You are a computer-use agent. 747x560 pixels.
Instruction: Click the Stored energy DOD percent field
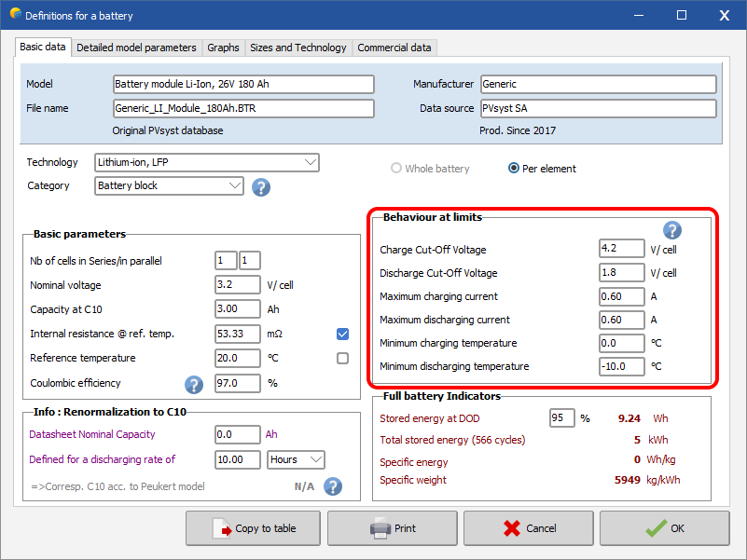click(561, 418)
